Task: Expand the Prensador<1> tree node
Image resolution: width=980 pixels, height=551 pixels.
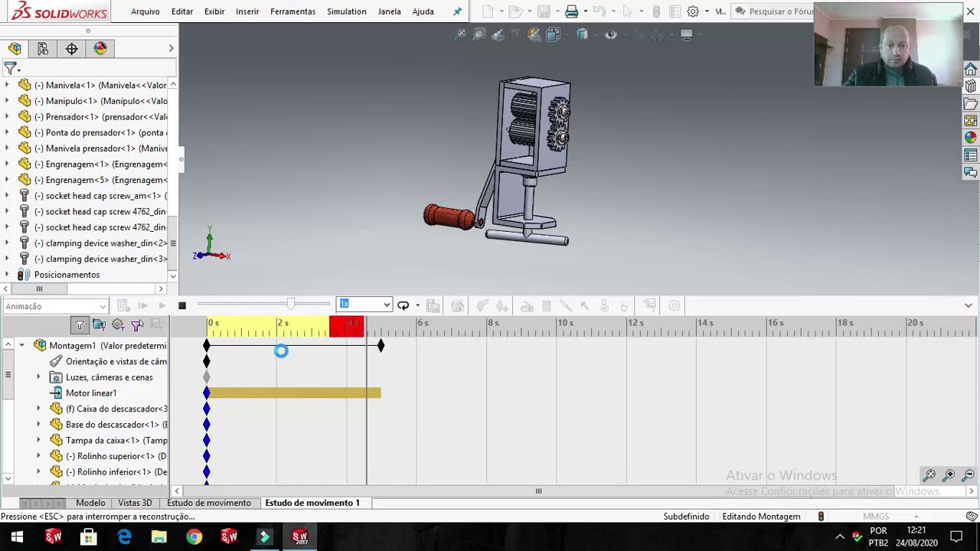Action: (x=8, y=116)
